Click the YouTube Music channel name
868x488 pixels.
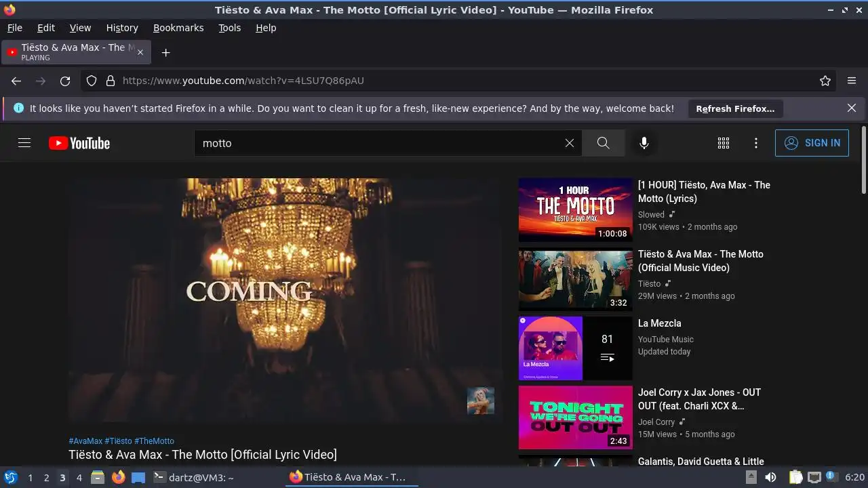[665, 340]
